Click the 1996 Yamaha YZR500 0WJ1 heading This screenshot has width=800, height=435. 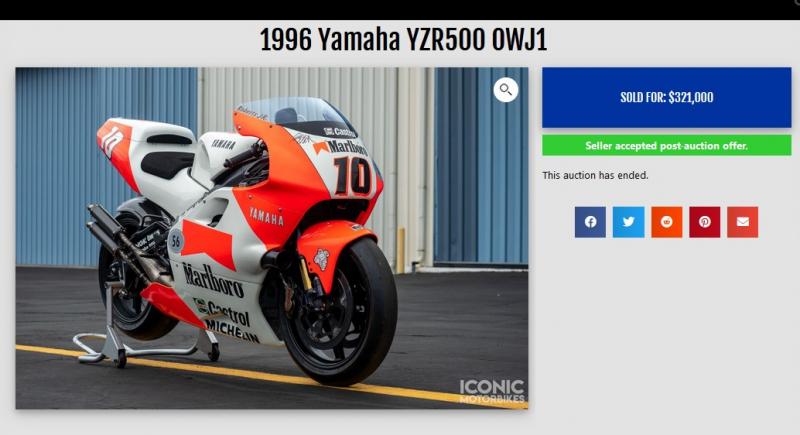point(404,40)
